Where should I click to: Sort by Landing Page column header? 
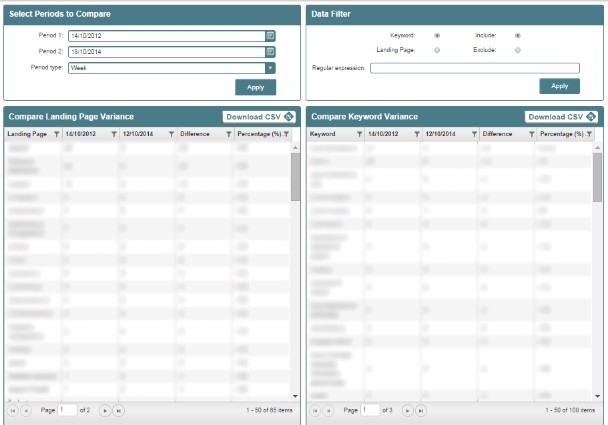pos(27,134)
